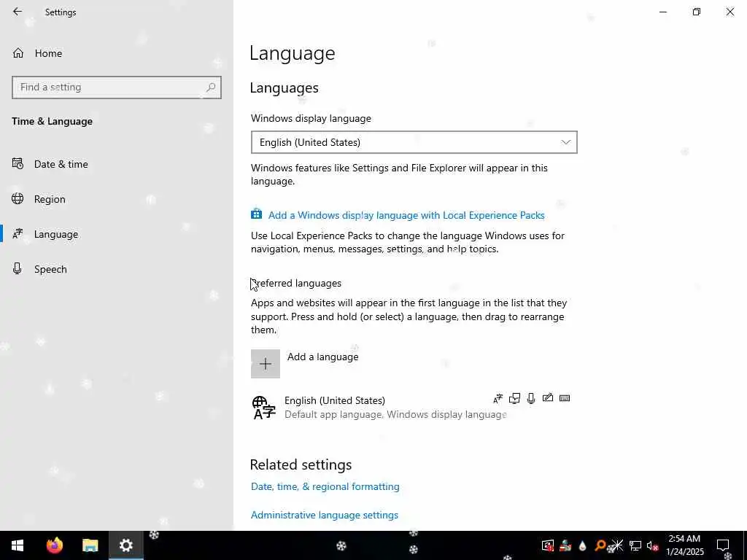The image size is (747, 560).
Task: Open the Action Center notifications icon
Action: (723, 545)
